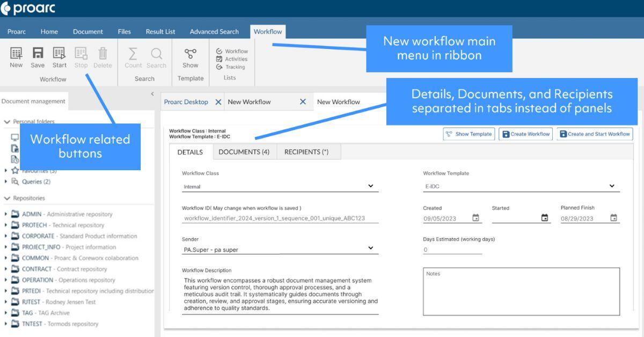Switch to the DOCUMENTS (4) tab

click(x=244, y=152)
